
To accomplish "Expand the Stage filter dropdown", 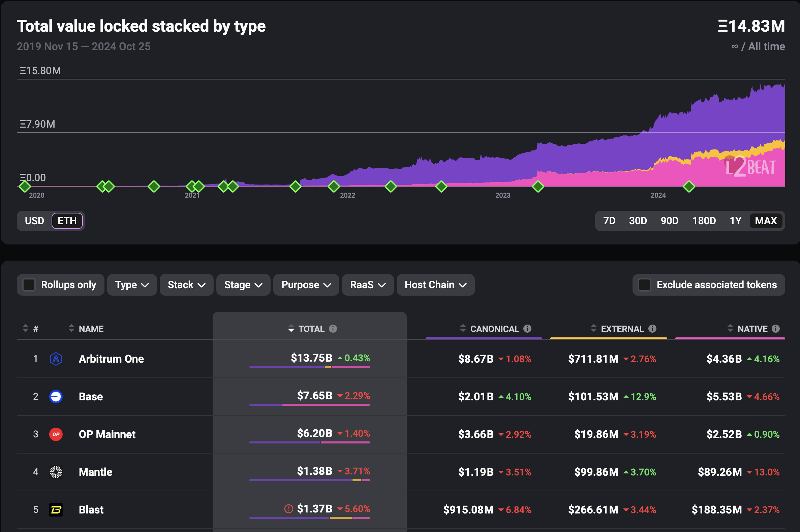I will point(243,285).
